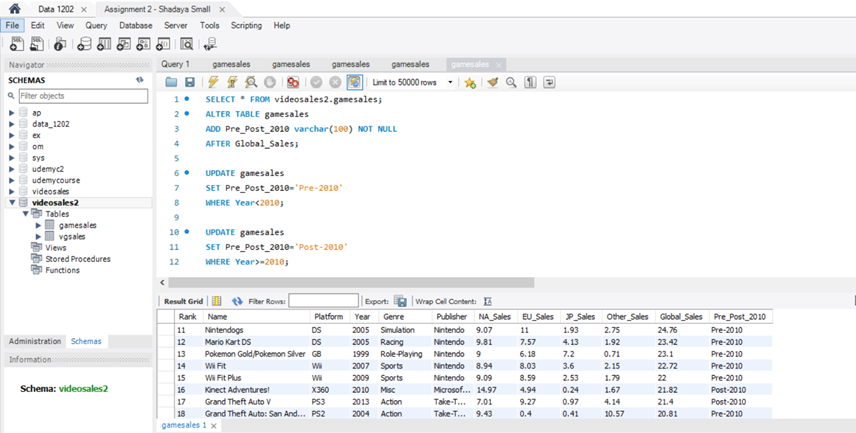Image resolution: width=856 pixels, height=433 pixels.
Task: Rollback the transaction icon
Action: [335, 82]
